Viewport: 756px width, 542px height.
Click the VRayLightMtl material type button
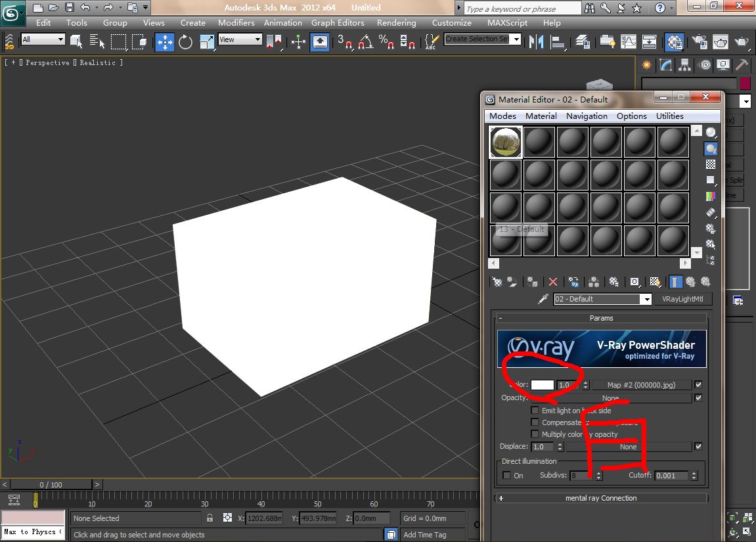pyautogui.click(x=683, y=299)
